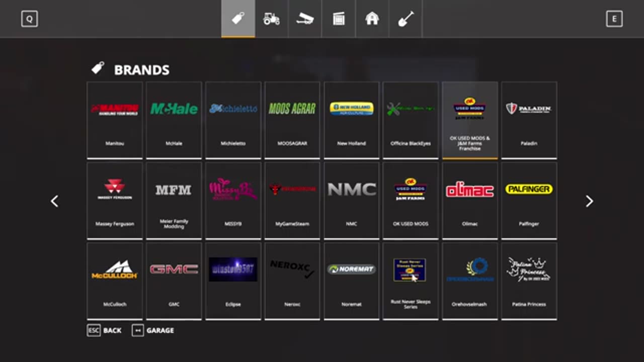Viewport: 644px width, 362px height.
Task: Click the E next-category key icon
Action: pyautogui.click(x=614, y=19)
